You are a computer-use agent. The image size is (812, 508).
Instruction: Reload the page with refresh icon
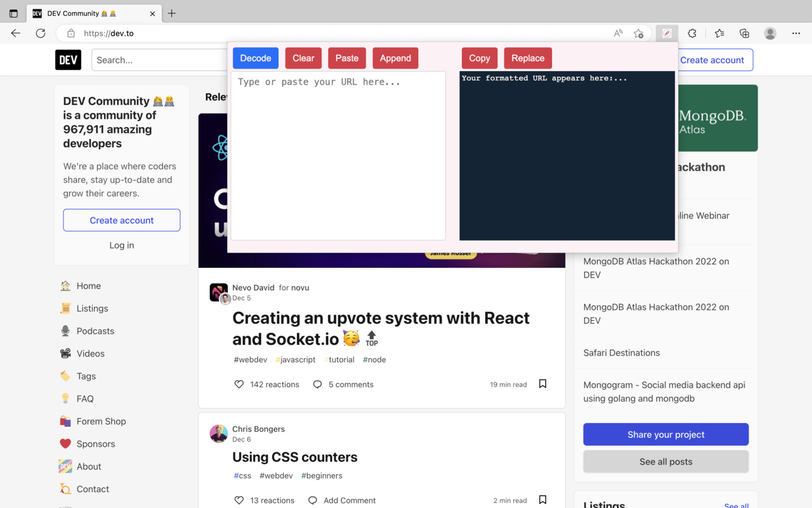point(41,33)
